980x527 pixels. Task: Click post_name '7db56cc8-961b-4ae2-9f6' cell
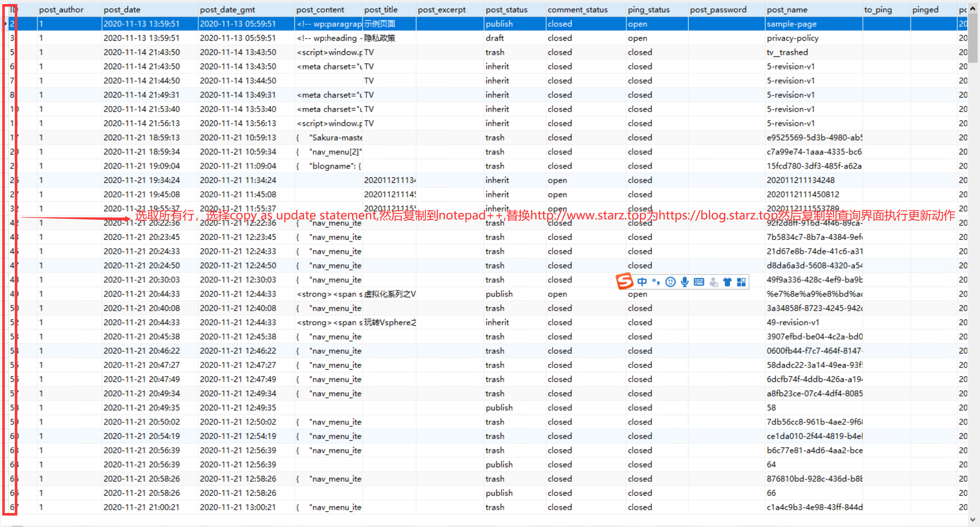[x=814, y=422]
